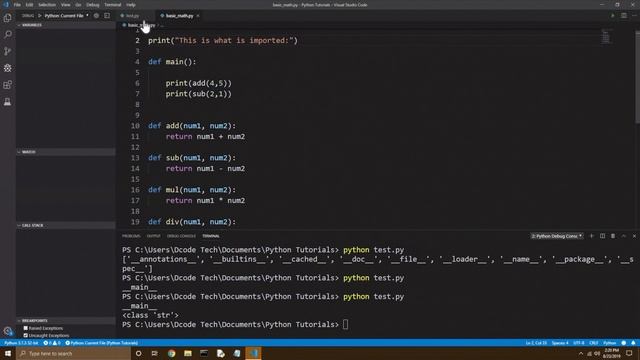Click Python Current File debug status item
The height and width of the screenshot is (360, 640).
[x=102, y=343]
